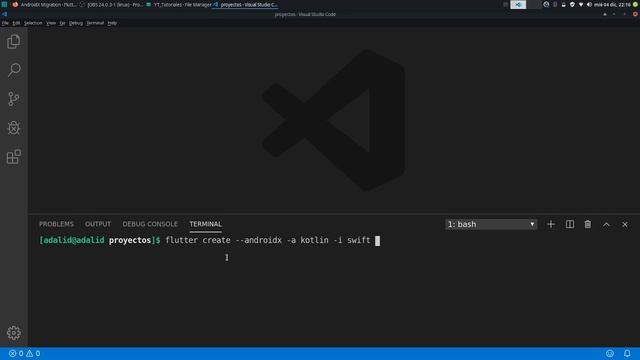Open the Help menu
640x360 pixels.
pyautogui.click(x=112, y=23)
